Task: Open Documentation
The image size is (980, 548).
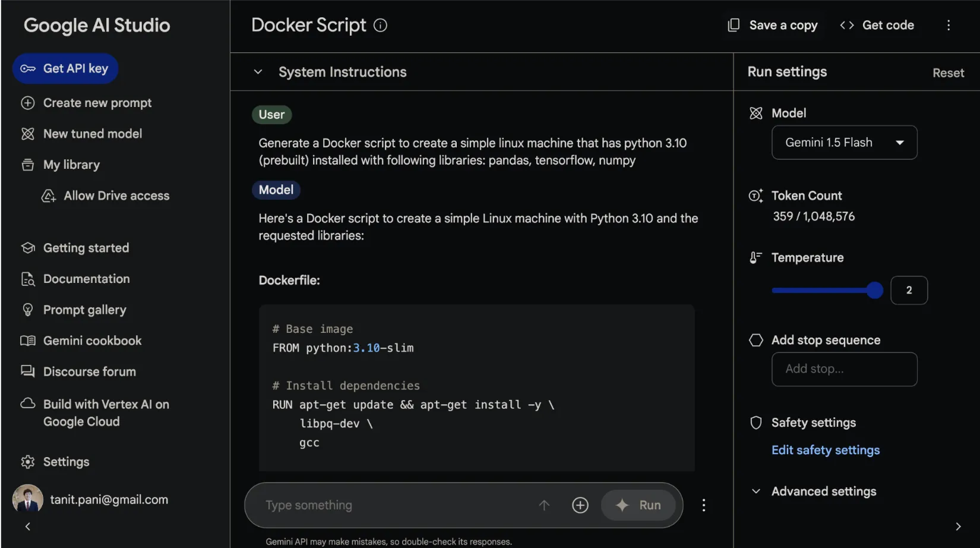Action: pyautogui.click(x=87, y=279)
